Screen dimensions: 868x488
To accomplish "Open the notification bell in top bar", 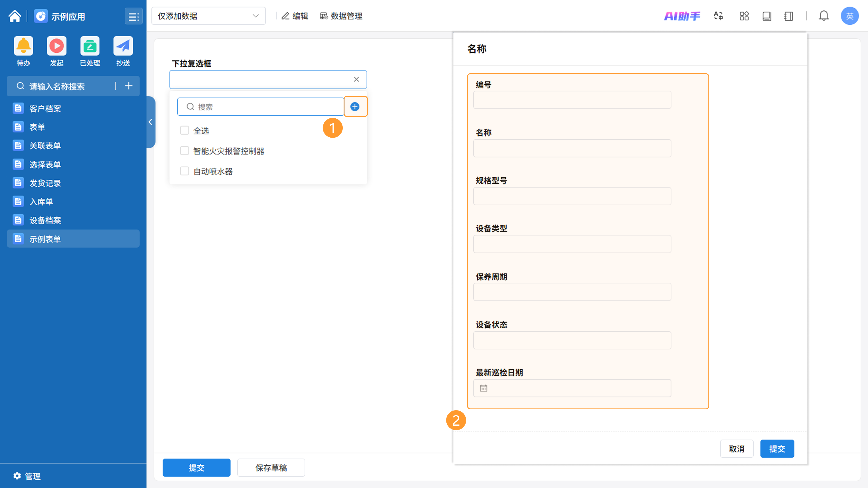I will 823,16.
